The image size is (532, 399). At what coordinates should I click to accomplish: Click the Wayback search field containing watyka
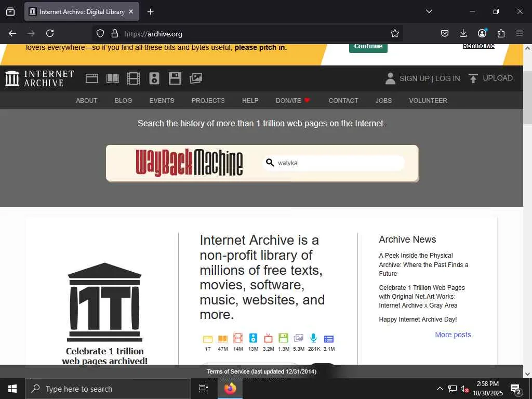(334, 163)
